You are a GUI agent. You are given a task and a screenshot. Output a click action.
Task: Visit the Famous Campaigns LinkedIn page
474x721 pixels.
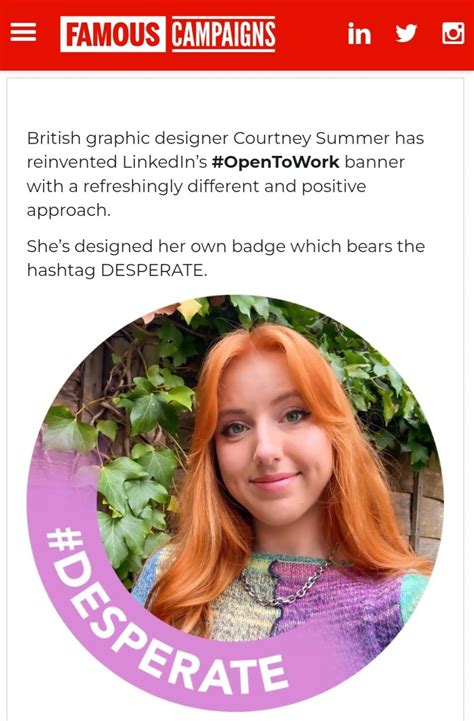point(359,34)
